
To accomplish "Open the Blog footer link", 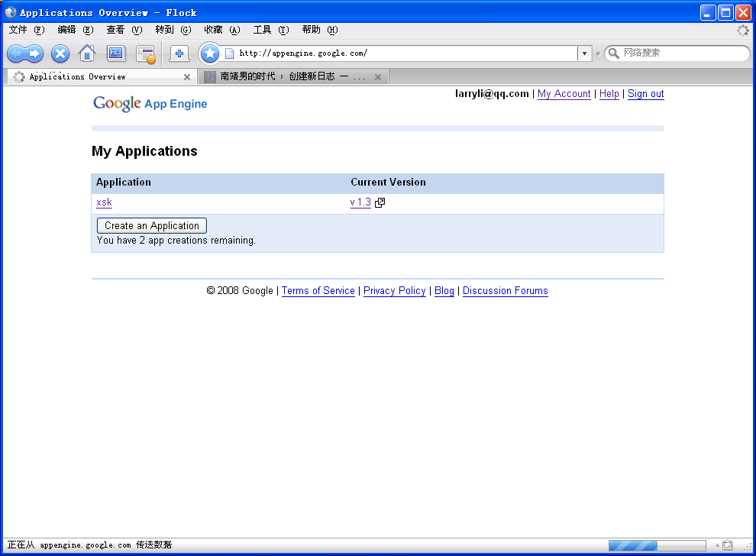I will 444,291.
